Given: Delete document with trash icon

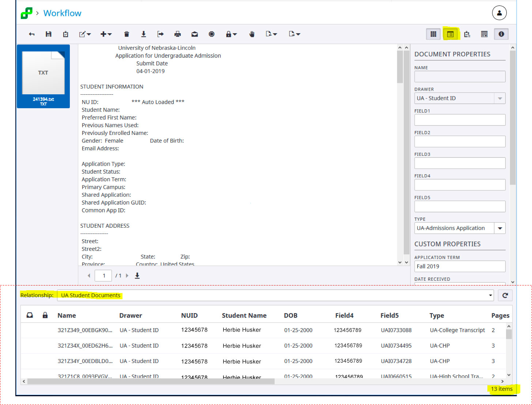Looking at the screenshot, I should click(127, 34).
